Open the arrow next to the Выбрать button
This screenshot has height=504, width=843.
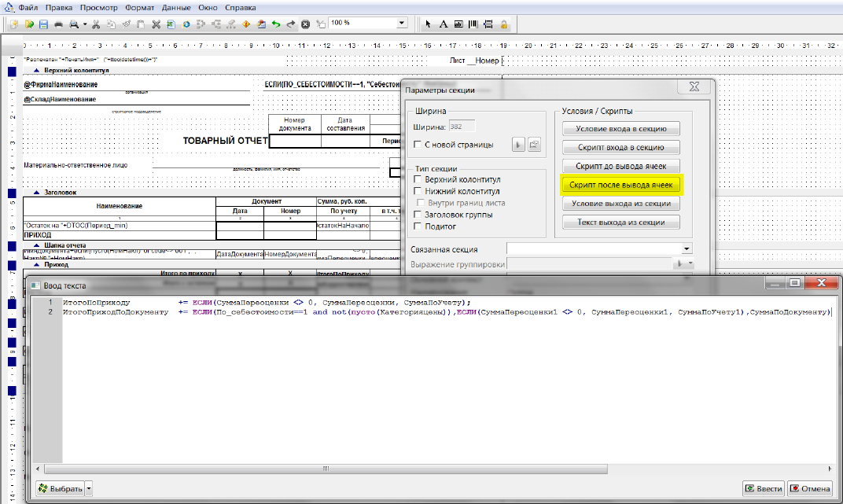click(x=89, y=488)
